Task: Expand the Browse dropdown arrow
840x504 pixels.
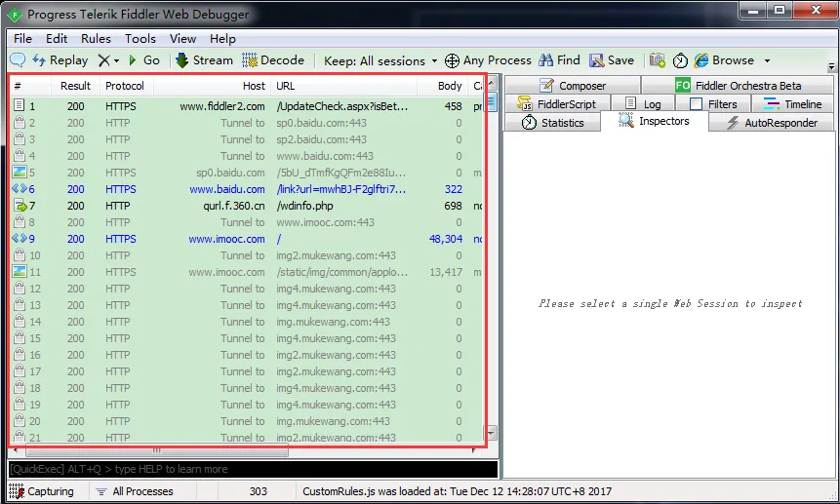Action: pyautogui.click(x=767, y=60)
